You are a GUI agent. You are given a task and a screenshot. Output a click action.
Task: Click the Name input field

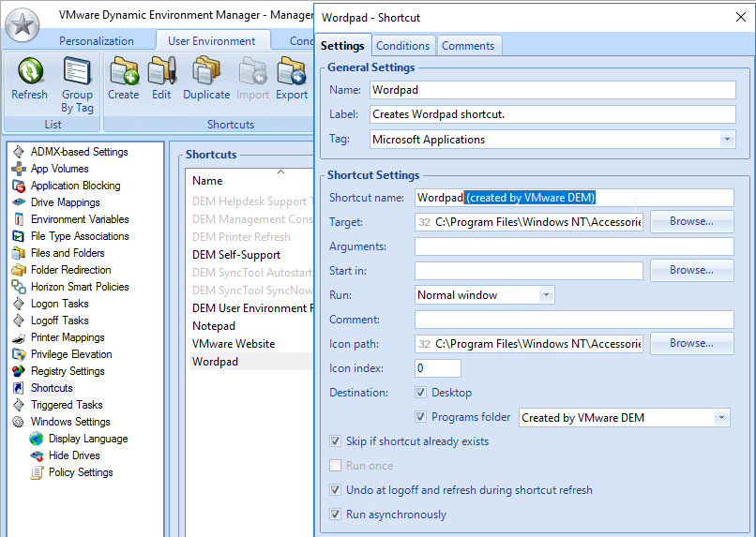[x=552, y=90]
